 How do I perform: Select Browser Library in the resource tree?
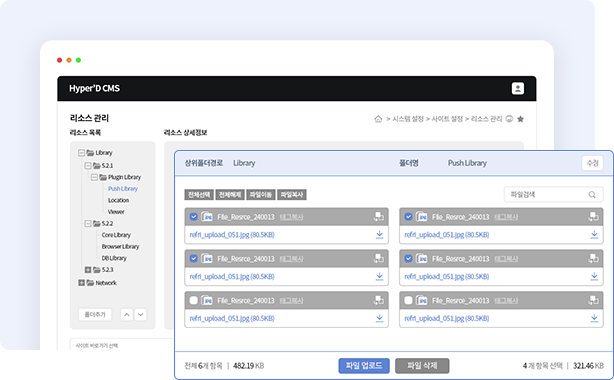click(x=120, y=247)
